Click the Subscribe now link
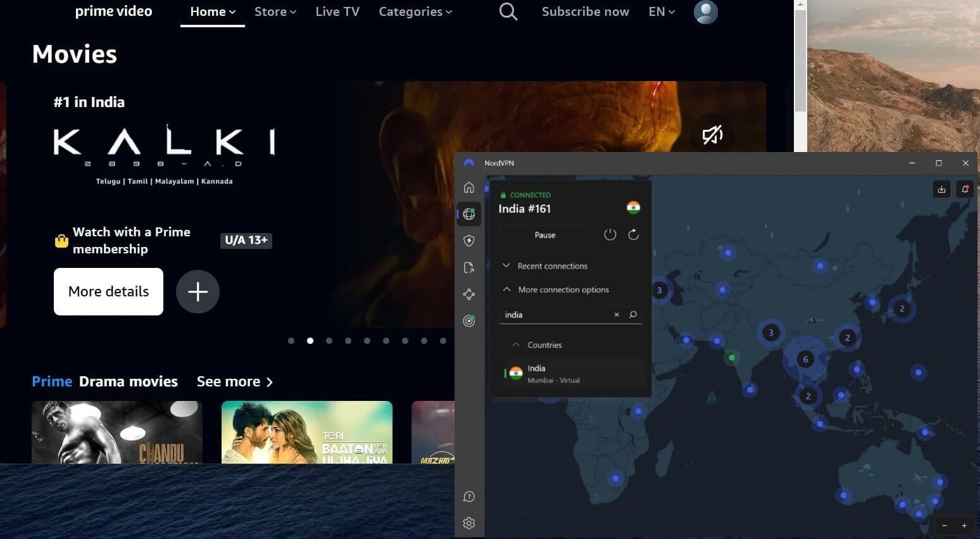Image resolution: width=980 pixels, height=539 pixels. pyautogui.click(x=585, y=11)
